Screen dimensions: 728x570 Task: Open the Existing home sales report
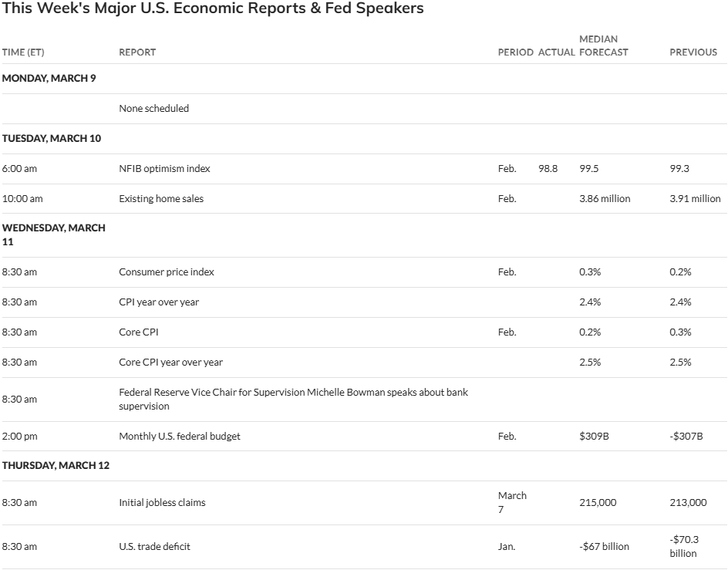tap(160, 198)
